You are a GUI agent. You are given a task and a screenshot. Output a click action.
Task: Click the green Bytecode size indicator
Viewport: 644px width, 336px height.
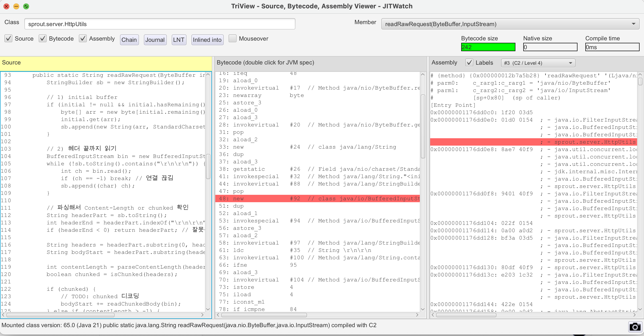click(x=488, y=47)
